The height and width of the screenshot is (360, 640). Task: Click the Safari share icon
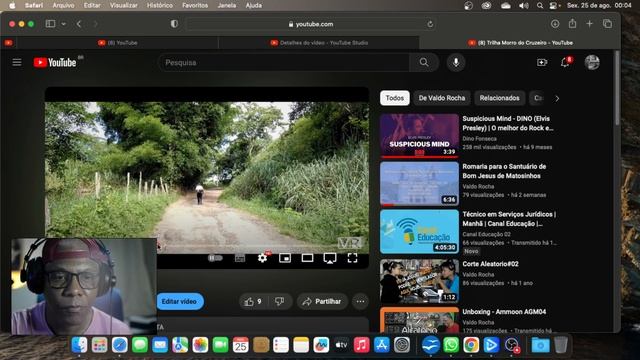[573, 24]
